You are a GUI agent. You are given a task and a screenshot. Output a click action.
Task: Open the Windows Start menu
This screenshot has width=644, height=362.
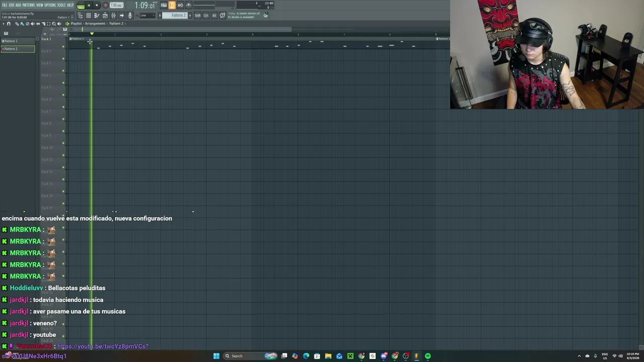(x=216, y=356)
